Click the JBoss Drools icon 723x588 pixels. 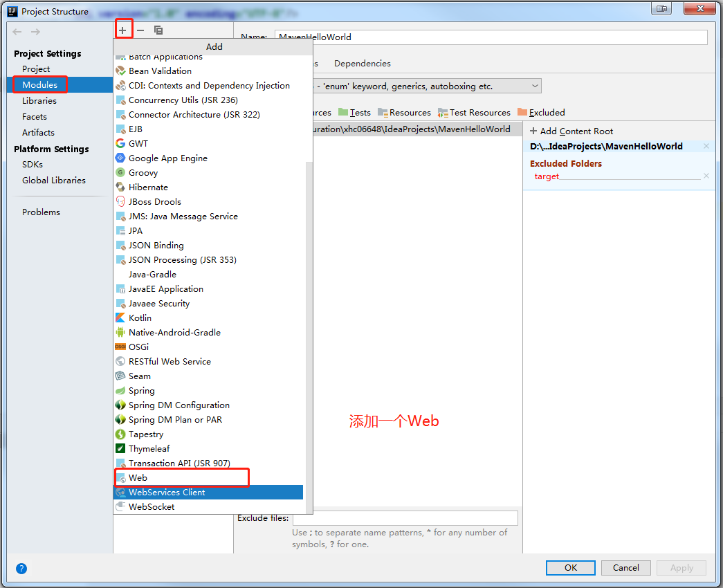point(120,201)
